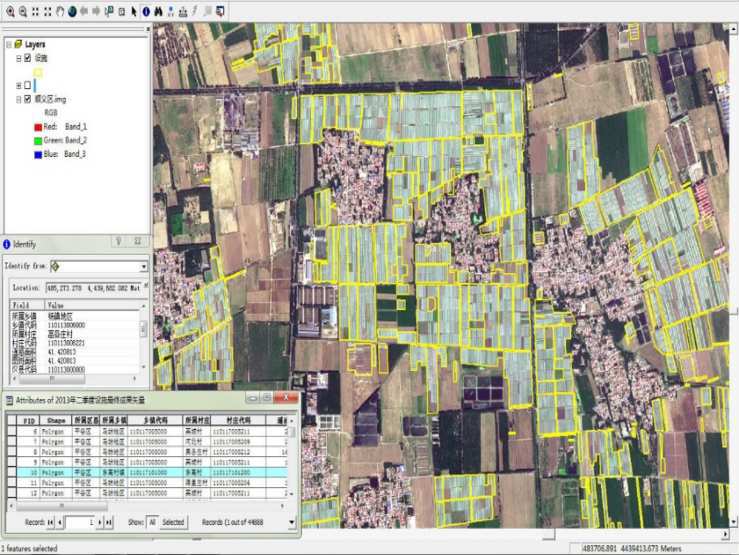
Task: Click the Red Band_1 swatch
Action: (38, 127)
